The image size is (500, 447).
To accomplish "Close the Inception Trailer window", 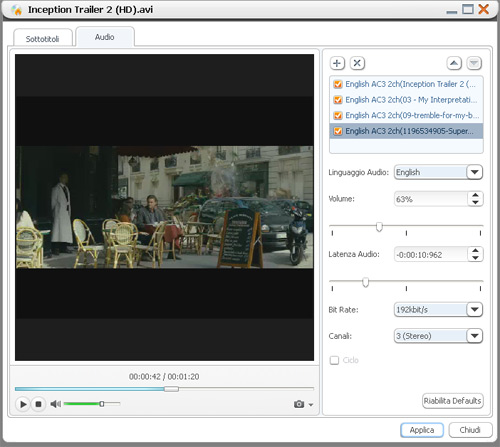I will (484, 9).
